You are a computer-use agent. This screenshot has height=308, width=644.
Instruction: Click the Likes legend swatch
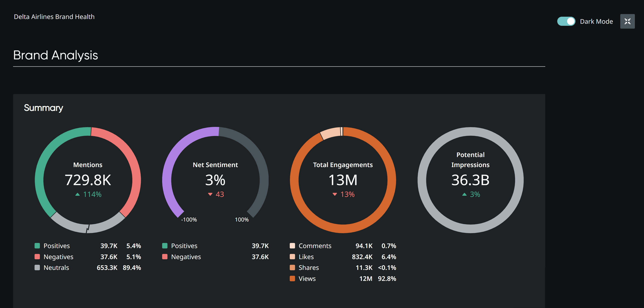292,257
